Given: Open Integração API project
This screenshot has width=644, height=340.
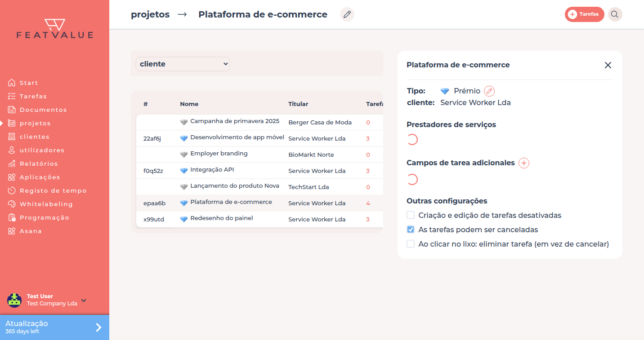Looking at the screenshot, I should point(212,170).
